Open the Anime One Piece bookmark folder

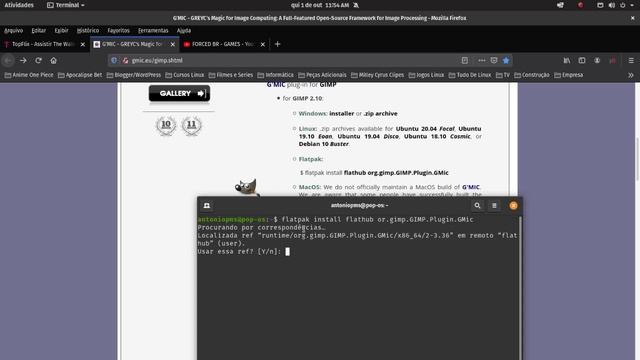click(29, 75)
